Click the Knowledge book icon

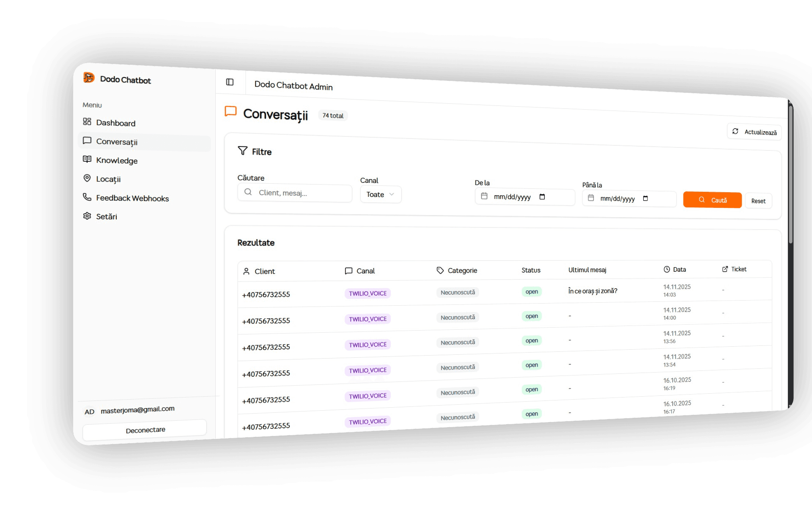pyautogui.click(x=87, y=159)
